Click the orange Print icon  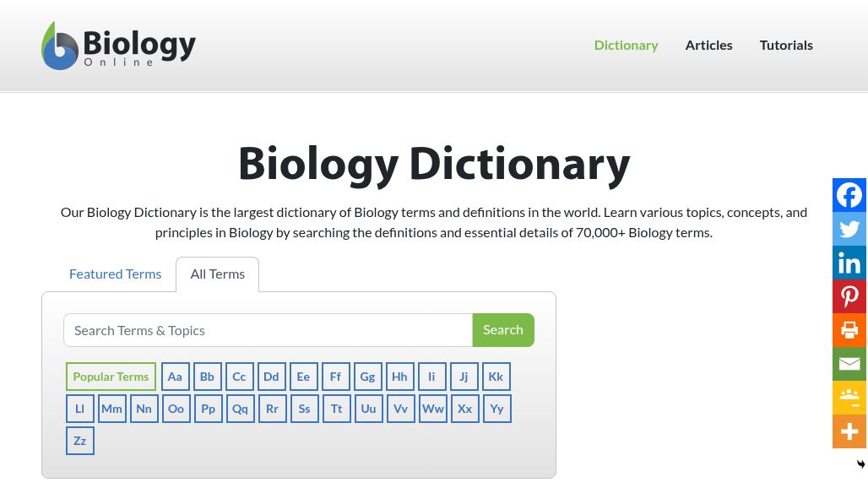pyautogui.click(x=849, y=330)
